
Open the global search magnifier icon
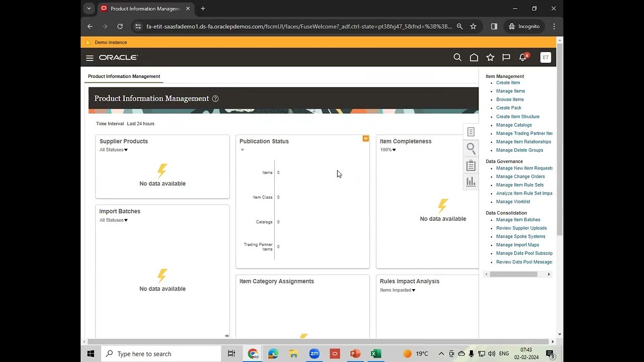tap(457, 57)
